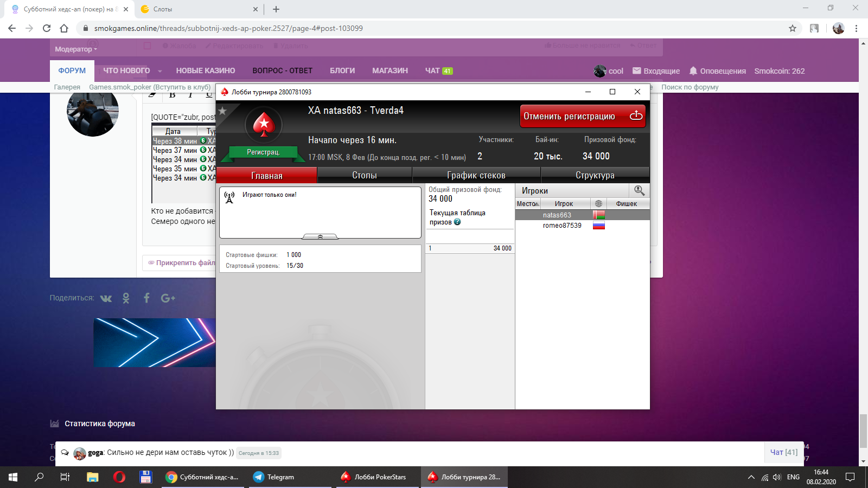Open Games.smok_poker club link
The height and width of the screenshot is (488, 868).
[150, 87]
